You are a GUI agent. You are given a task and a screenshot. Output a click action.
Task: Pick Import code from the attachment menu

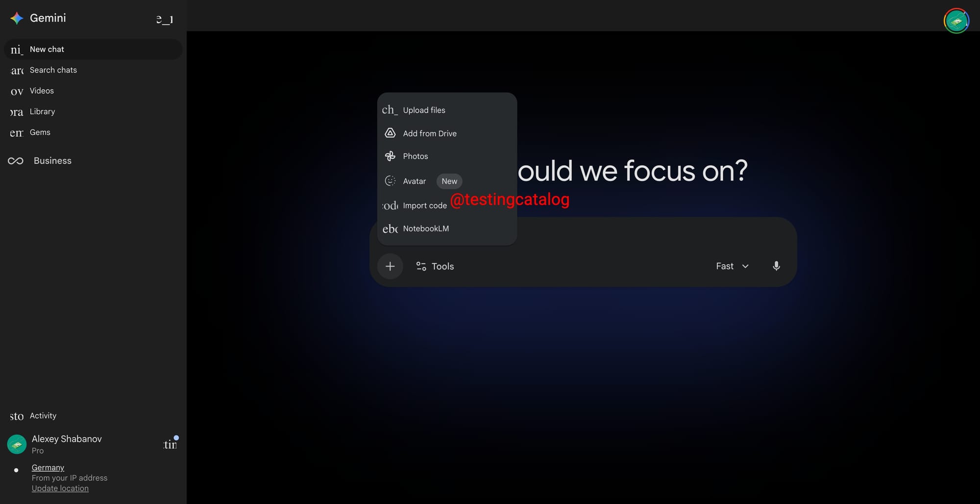tap(447, 205)
